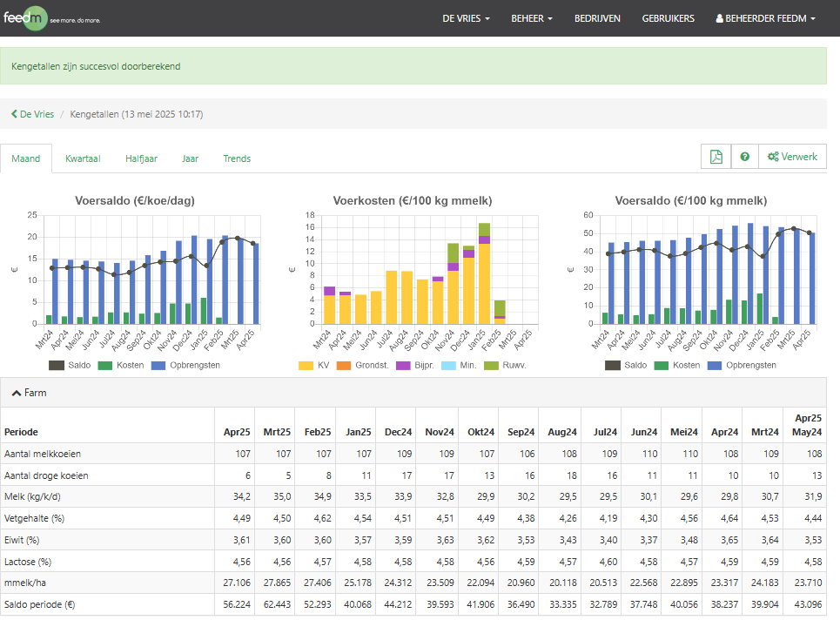
Task: Export the report with the PDF icon
Action: (716, 157)
